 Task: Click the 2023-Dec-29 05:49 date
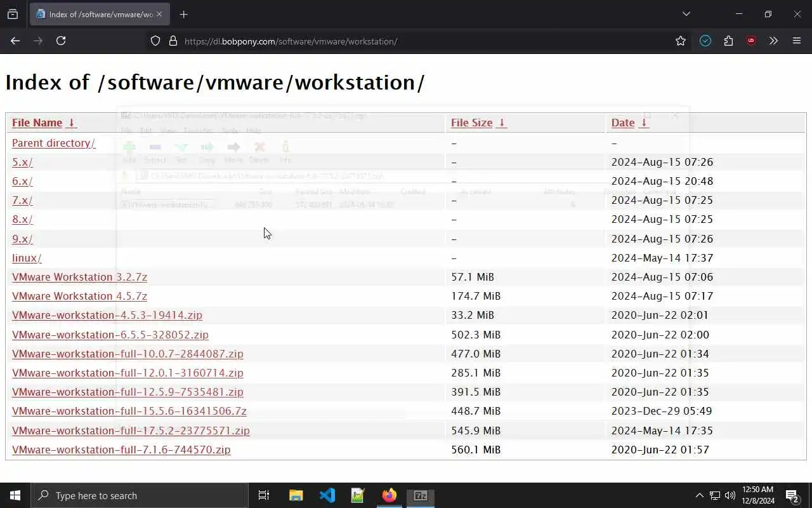pyautogui.click(x=662, y=411)
